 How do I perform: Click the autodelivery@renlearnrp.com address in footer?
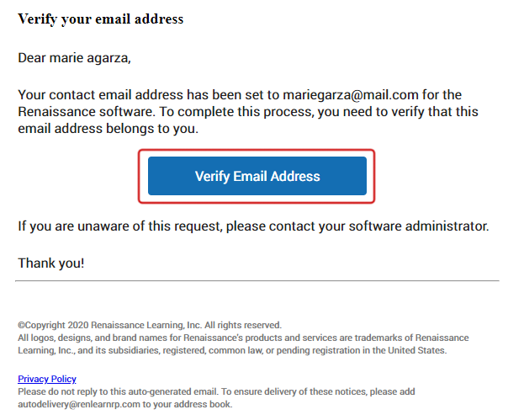(79, 404)
